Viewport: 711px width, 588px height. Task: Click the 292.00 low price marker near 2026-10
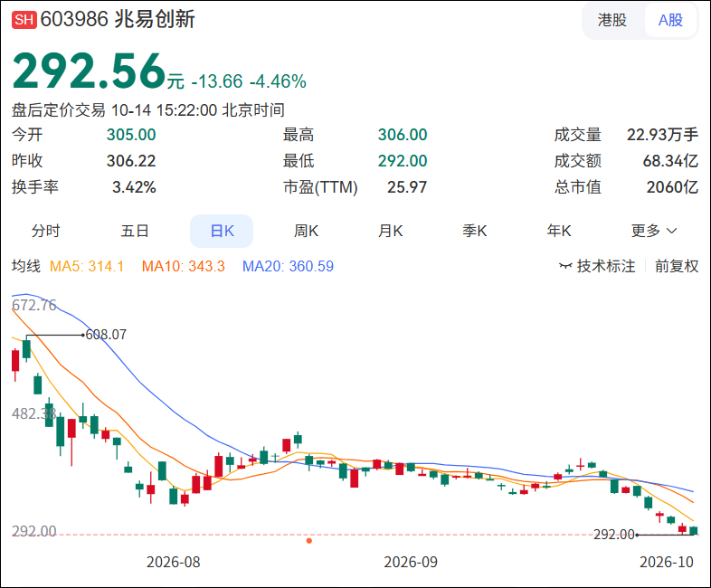click(614, 535)
